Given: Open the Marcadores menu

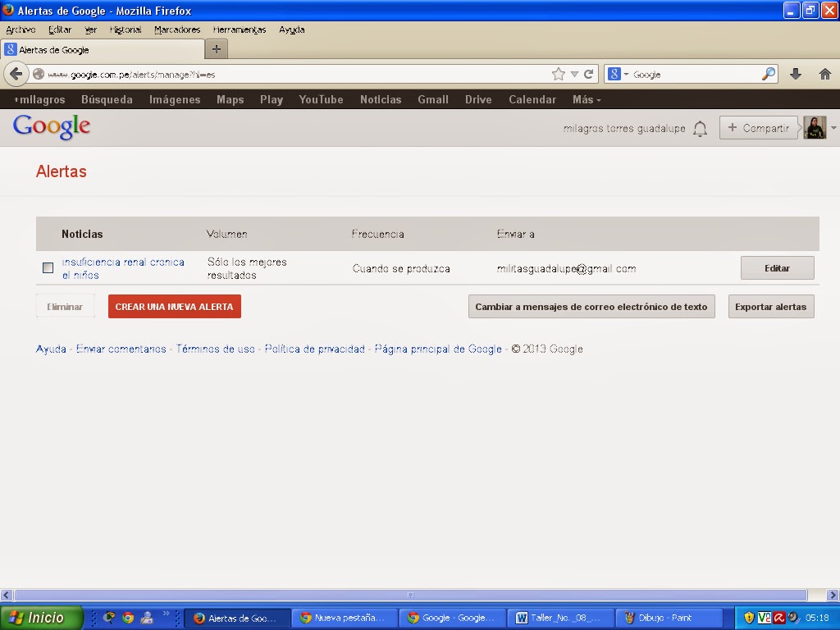Looking at the screenshot, I should (x=177, y=30).
